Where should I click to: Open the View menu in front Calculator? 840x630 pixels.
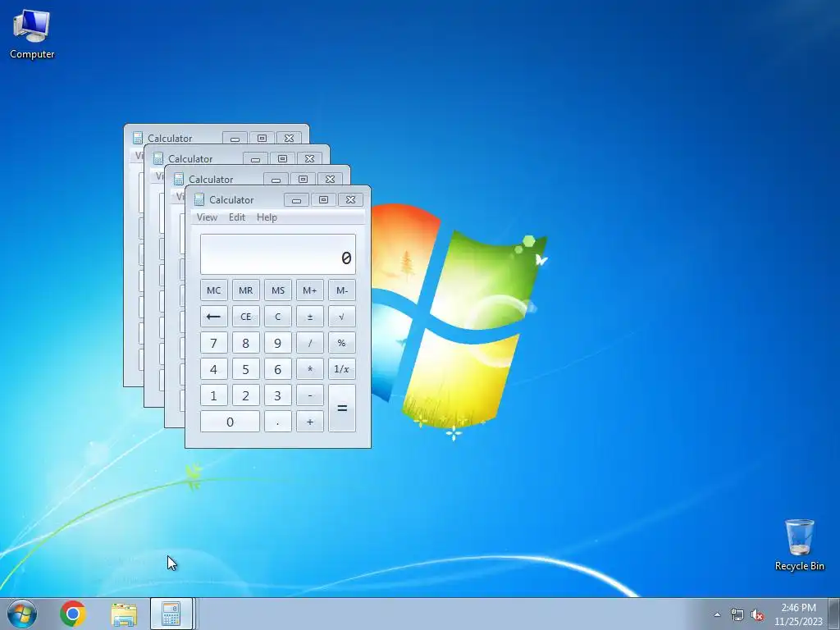(207, 217)
